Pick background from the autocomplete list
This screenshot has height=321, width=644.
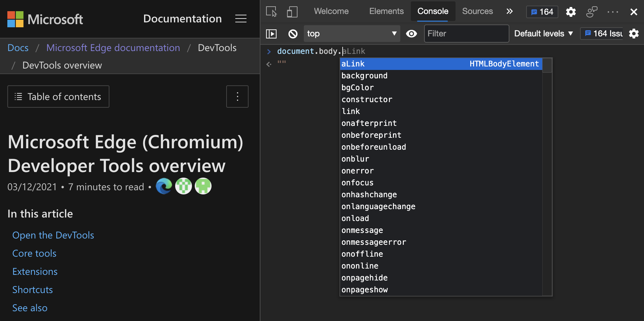coord(441,76)
